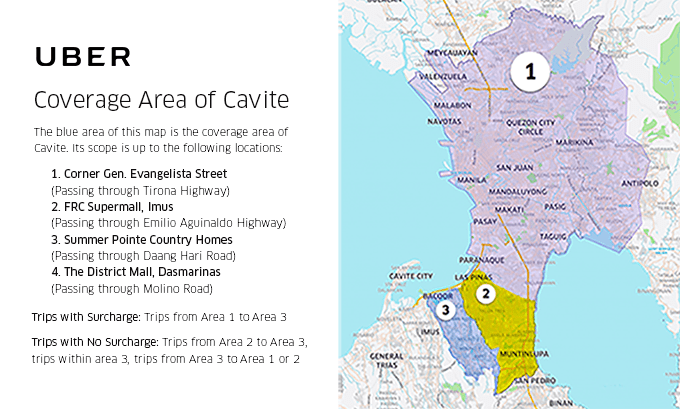680x409 pixels.
Task: Click the MUNTINLUPA map label
Action: pyautogui.click(x=524, y=354)
